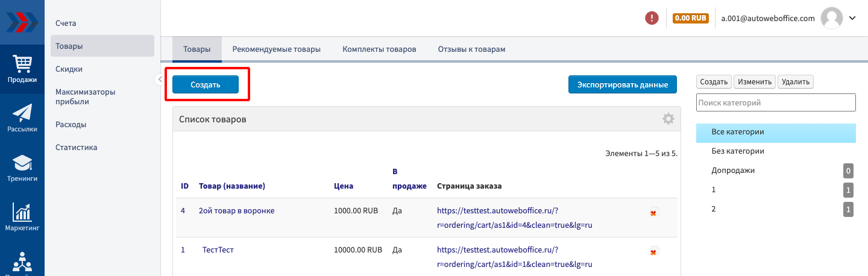
Task: Click Экспортировать данные button
Action: (622, 85)
